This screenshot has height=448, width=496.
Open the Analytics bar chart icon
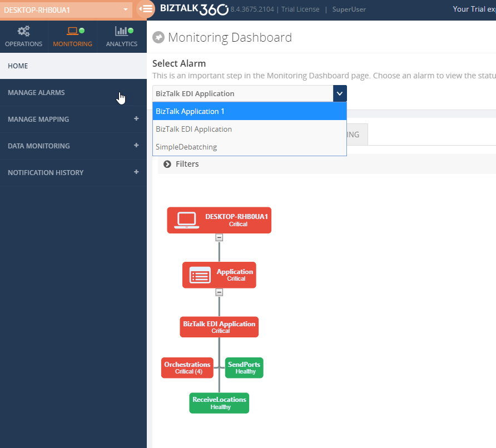tap(121, 31)
